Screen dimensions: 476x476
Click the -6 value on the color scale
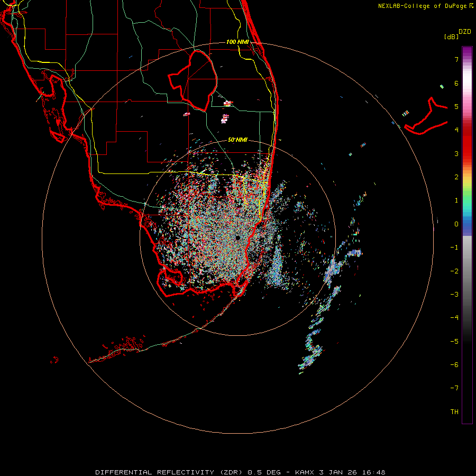click(454, 365)
